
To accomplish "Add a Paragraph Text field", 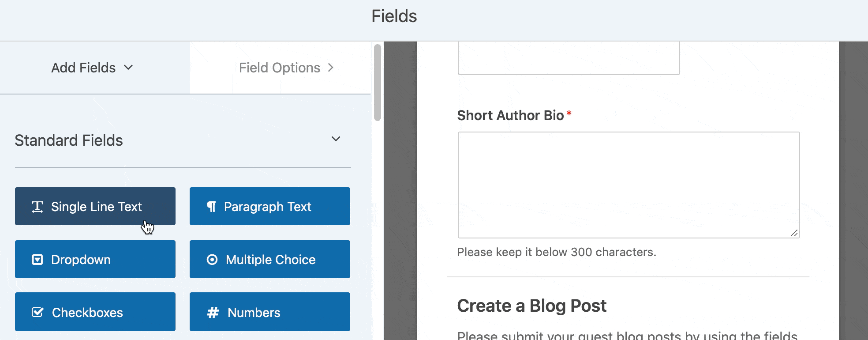I will (270, 206).
